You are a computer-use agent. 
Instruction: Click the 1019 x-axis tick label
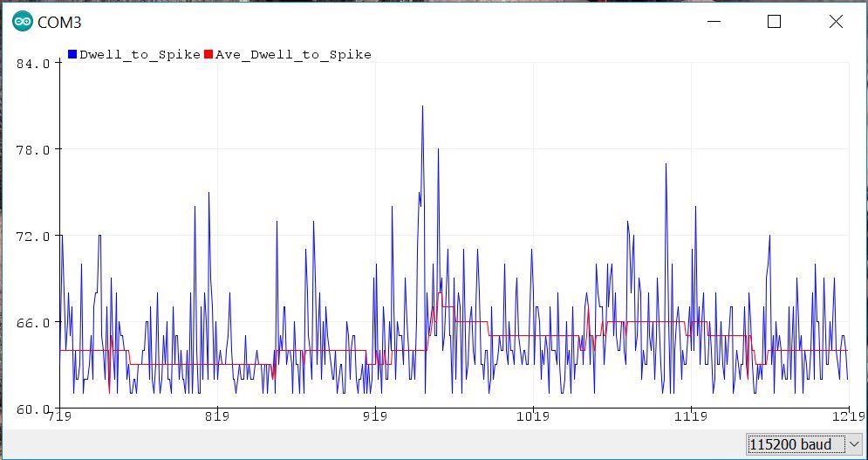coord(533,418)
